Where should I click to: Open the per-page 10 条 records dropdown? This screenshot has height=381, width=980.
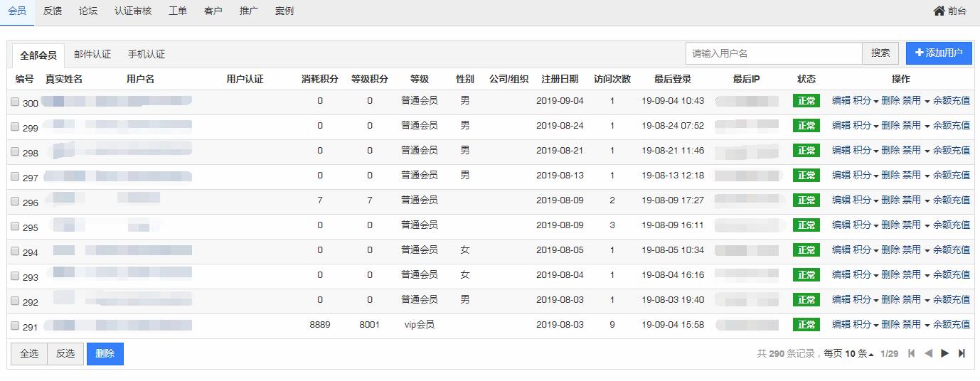click(859, 354)
